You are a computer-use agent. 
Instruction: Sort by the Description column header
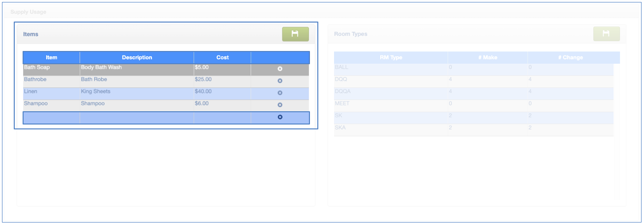pyautogui.click(x=137, y=57)
